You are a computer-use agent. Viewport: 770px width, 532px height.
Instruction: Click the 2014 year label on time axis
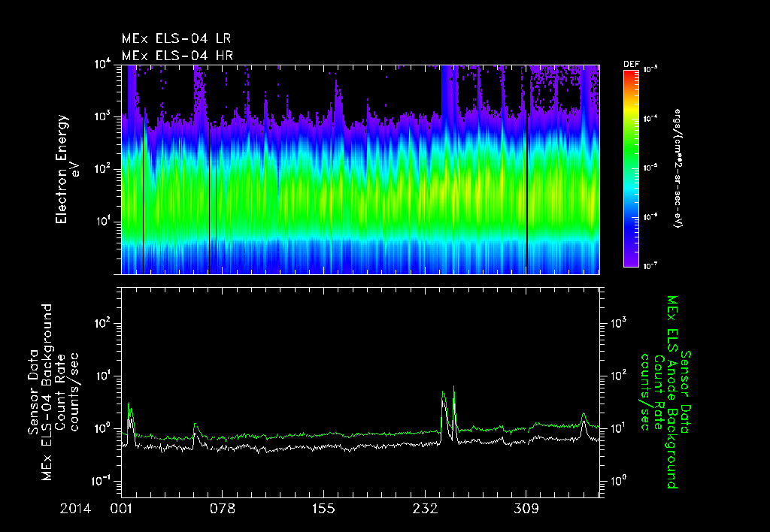(75, 509)
